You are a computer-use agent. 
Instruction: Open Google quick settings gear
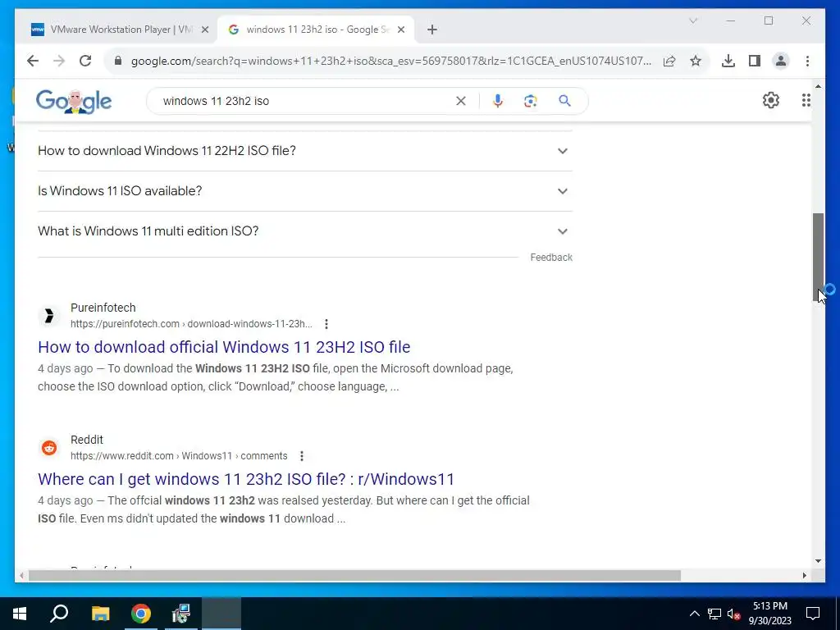click(770, 100)
